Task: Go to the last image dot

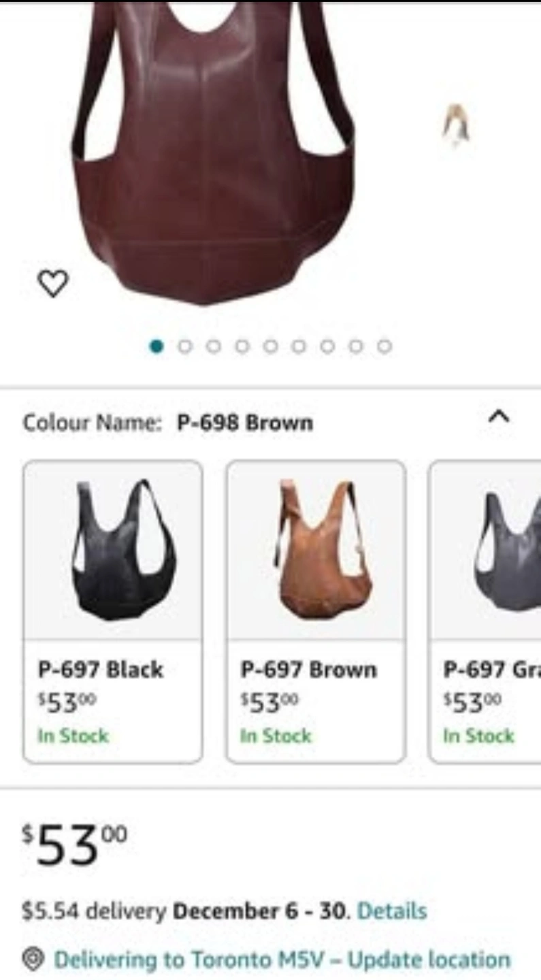Action: (384, 346)
